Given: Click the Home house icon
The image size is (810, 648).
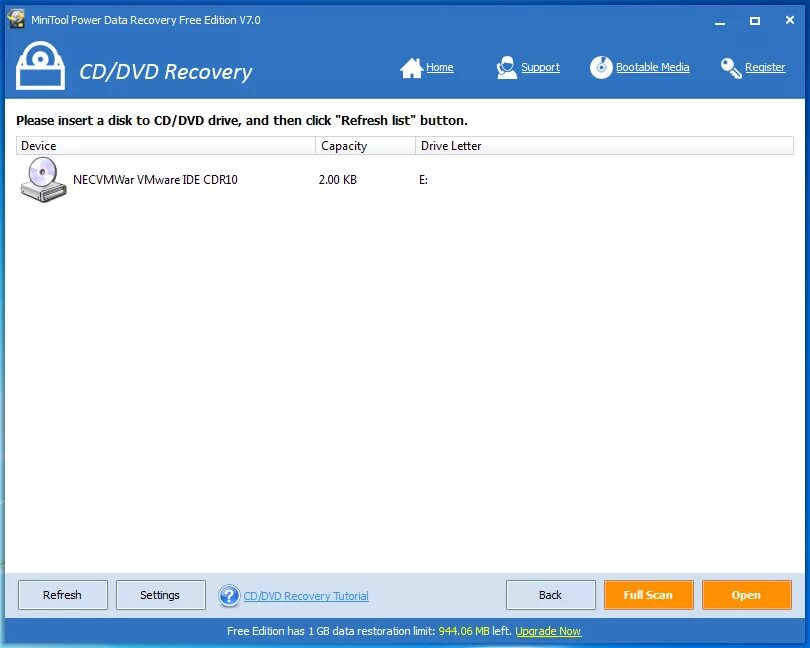Looking at the screenshot, I should pyautogui.click(x=411, y=68).
